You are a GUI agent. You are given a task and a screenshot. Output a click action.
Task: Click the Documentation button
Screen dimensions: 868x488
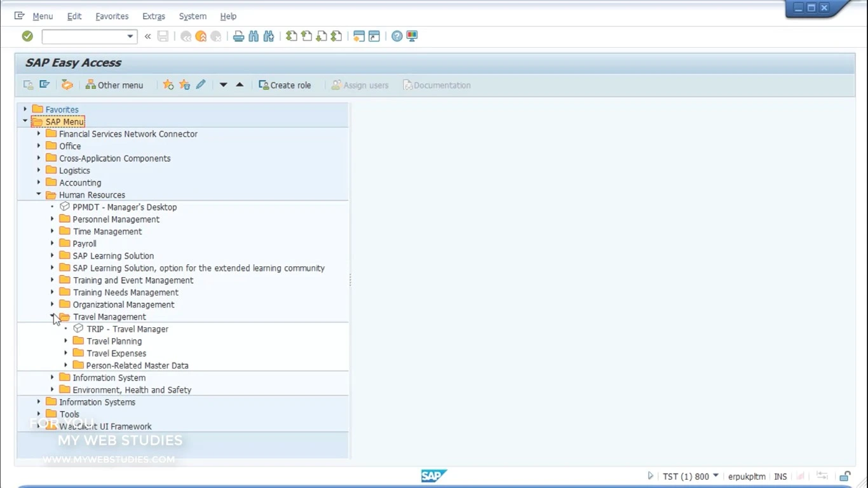437,85
